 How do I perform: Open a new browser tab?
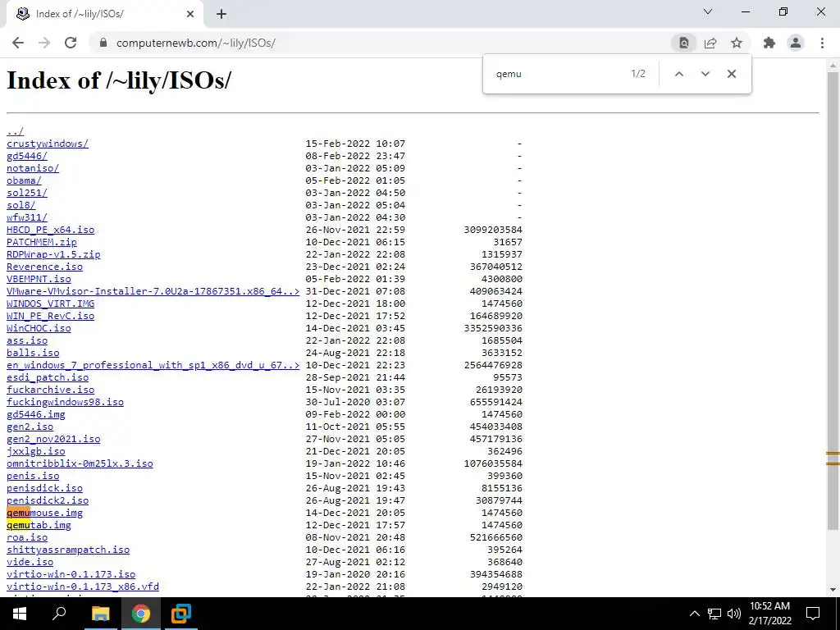221,14
